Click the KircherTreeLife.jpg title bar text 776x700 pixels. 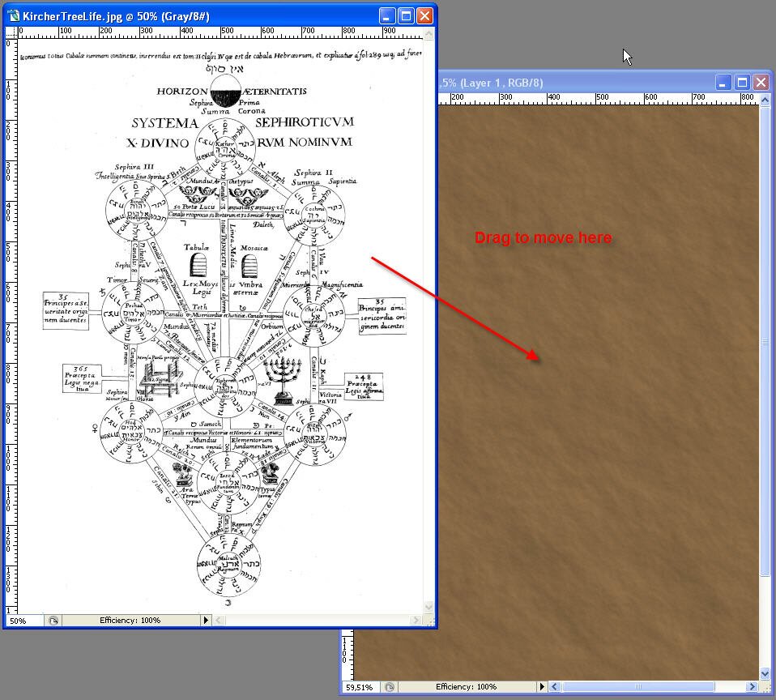[x=117, y=16]
